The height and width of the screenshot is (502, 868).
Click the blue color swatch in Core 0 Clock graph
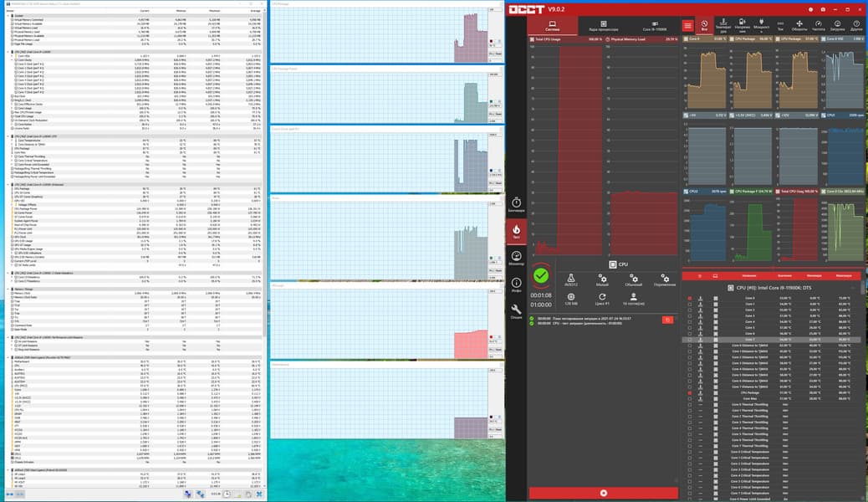pos(491,171)
